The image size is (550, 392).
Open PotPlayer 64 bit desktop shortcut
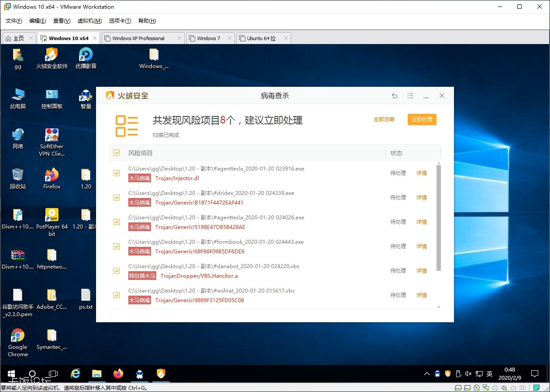[52, 215]
